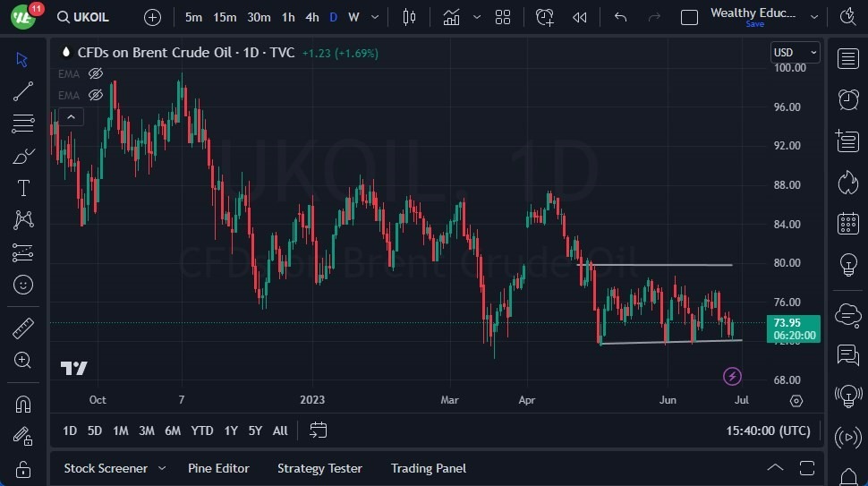Open the data window panel icon
868x486 pixels.
tap(848, 141)
